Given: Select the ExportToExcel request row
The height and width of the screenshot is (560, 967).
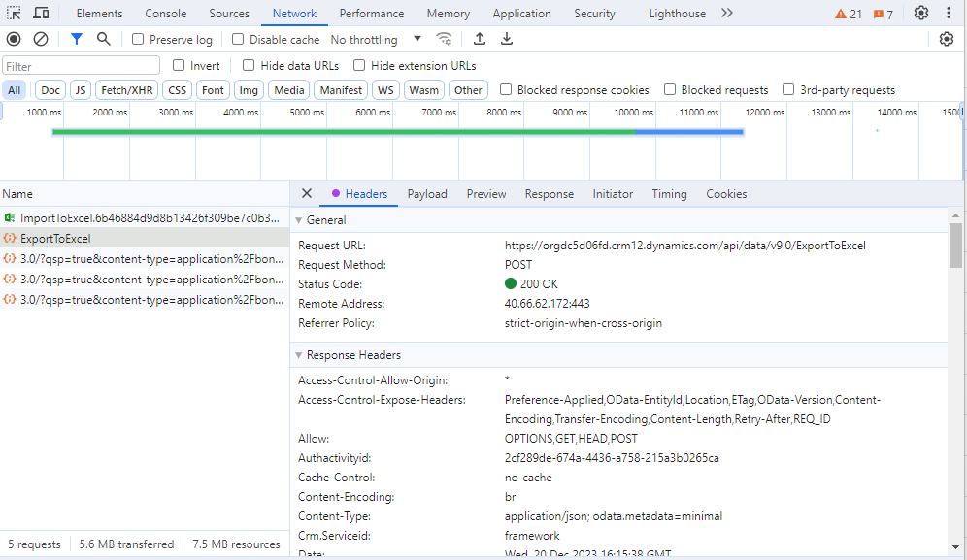Looking at the screenshot, I should pos(145,238).
